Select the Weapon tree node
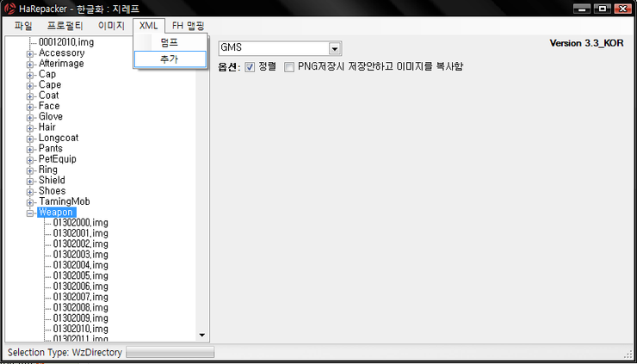637x364 pixels. 57,213
